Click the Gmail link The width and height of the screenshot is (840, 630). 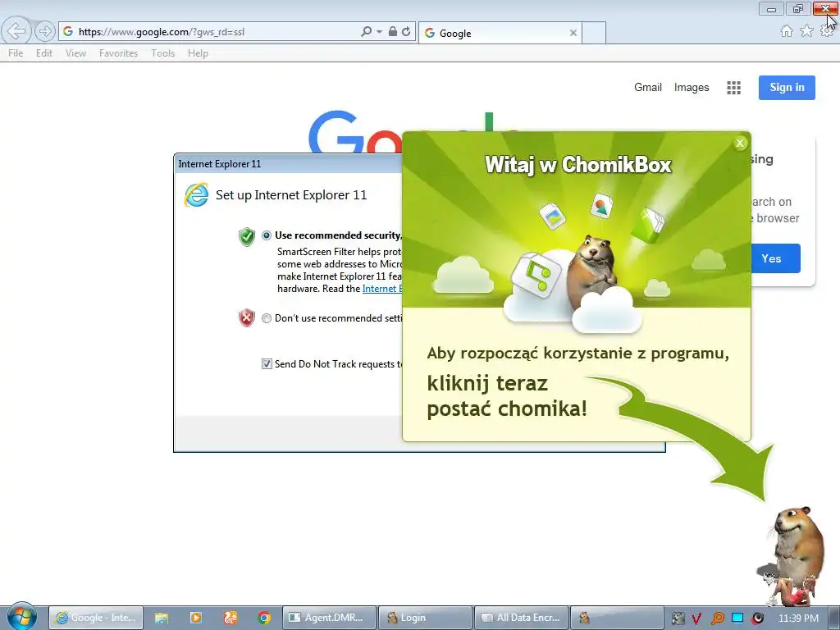pyautogui.click(x=648, y=87)
